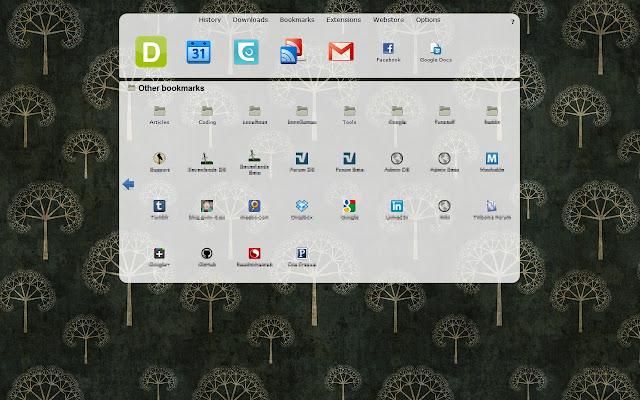Open the Admin DE bookmark
The image size is (640, 400).
397,162
